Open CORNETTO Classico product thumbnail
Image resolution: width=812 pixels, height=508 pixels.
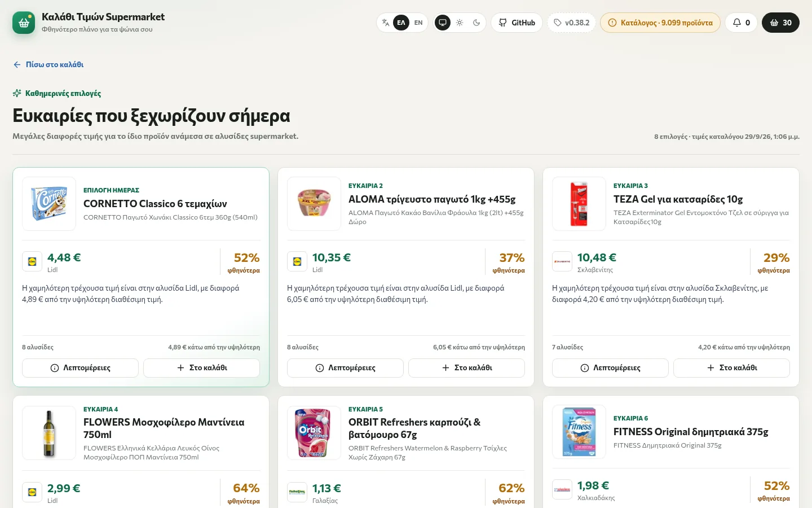(x=49, y=204)
